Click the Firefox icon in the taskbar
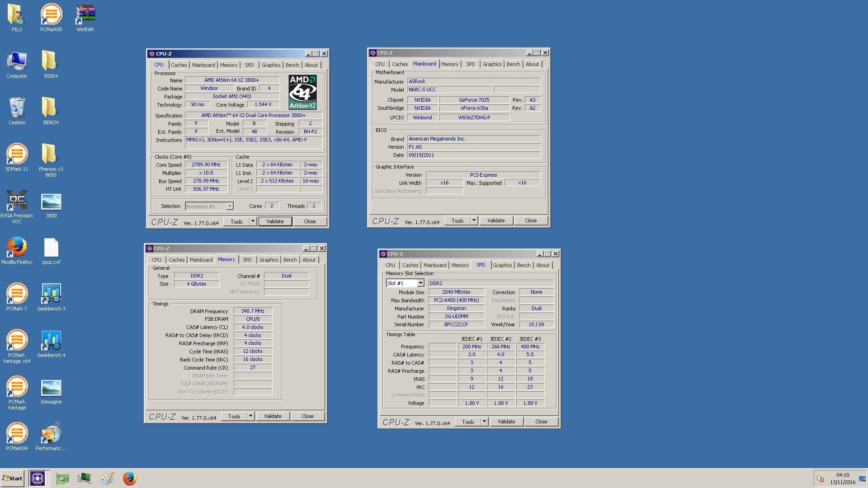 click(130, 478)
